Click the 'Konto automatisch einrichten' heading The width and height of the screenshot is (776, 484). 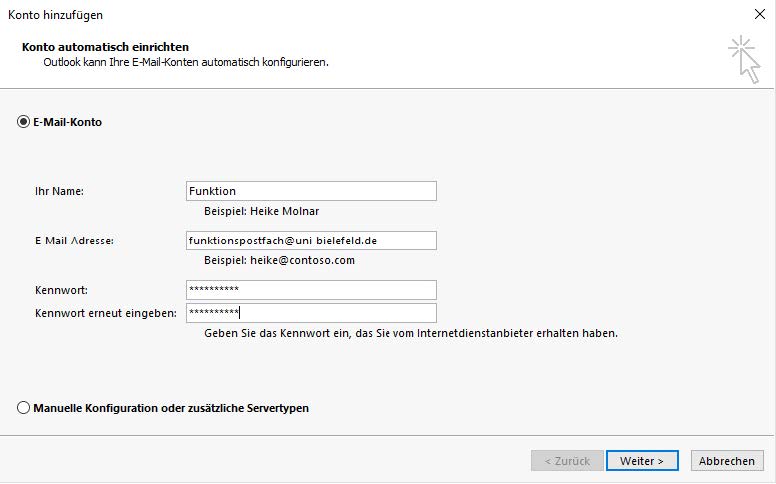105,47
